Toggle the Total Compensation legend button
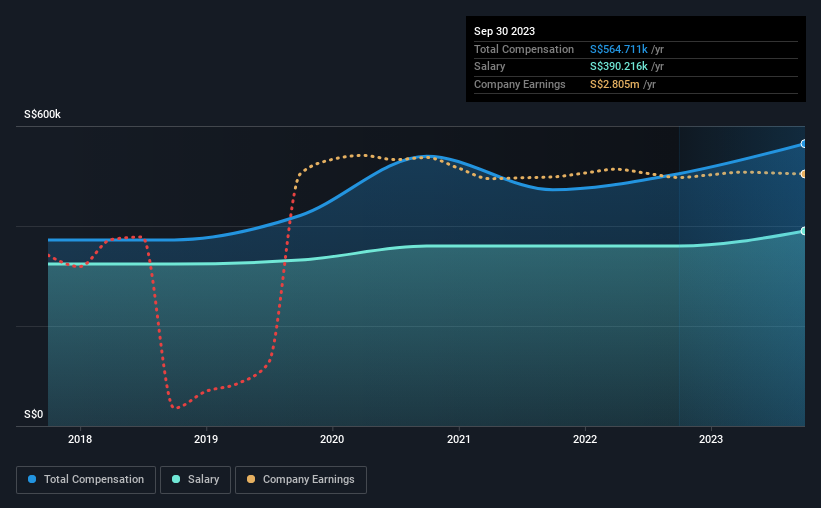This screenshot has height=508, width=821. coord(86,480)
